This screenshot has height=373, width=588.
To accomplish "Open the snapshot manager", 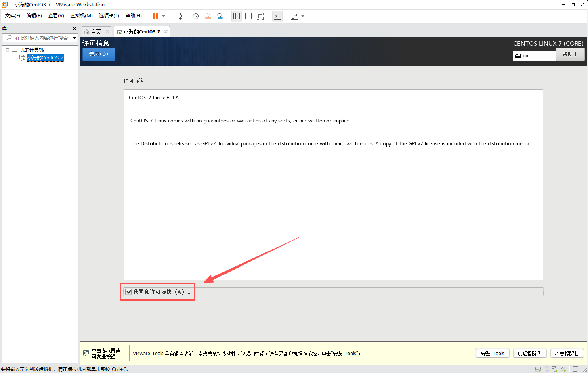I will (x=220, y=16).
